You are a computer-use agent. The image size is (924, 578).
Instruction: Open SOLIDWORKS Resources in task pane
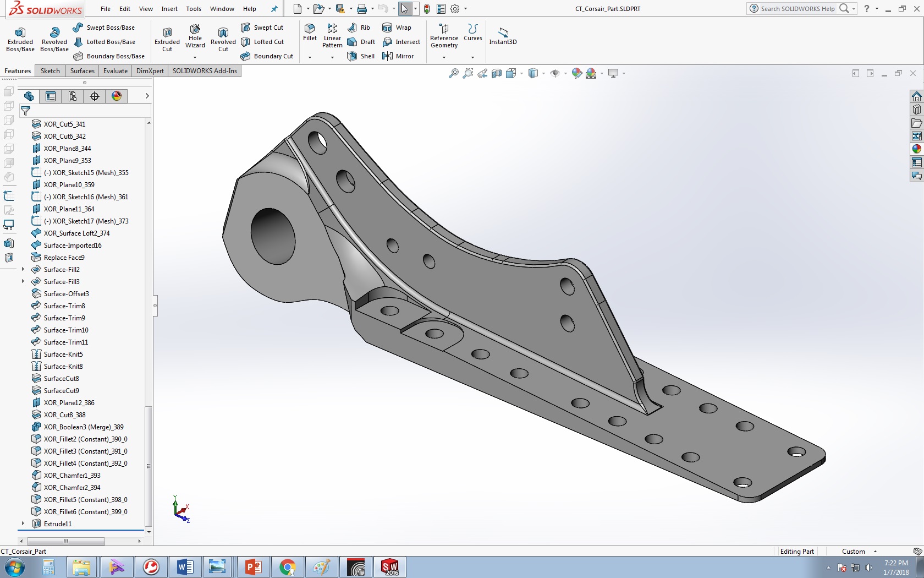[916, 96]
